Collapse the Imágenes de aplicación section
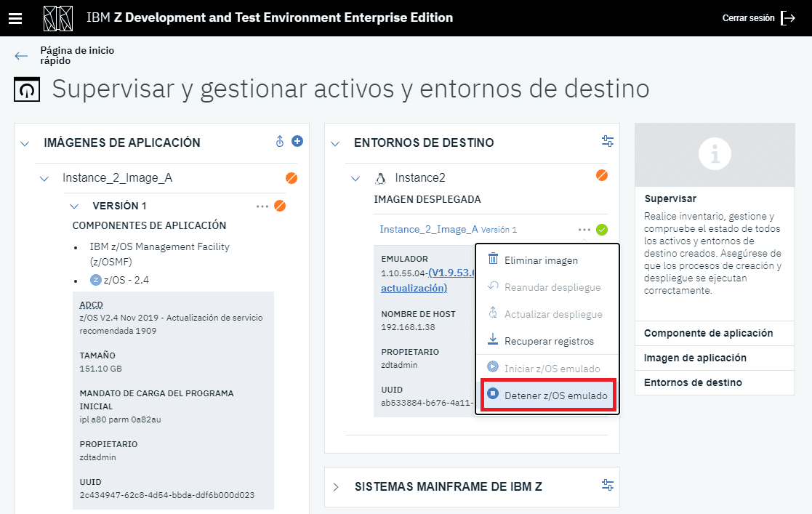 click(25, 143)
